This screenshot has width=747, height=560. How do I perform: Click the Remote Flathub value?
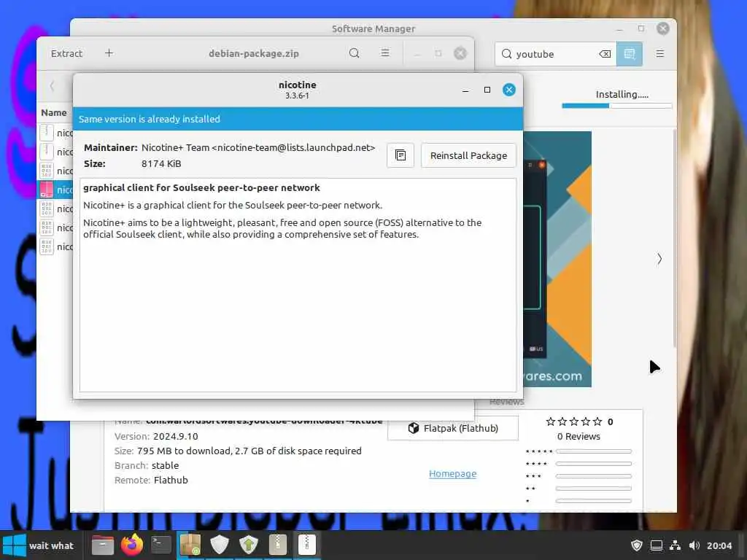[171, 480]
